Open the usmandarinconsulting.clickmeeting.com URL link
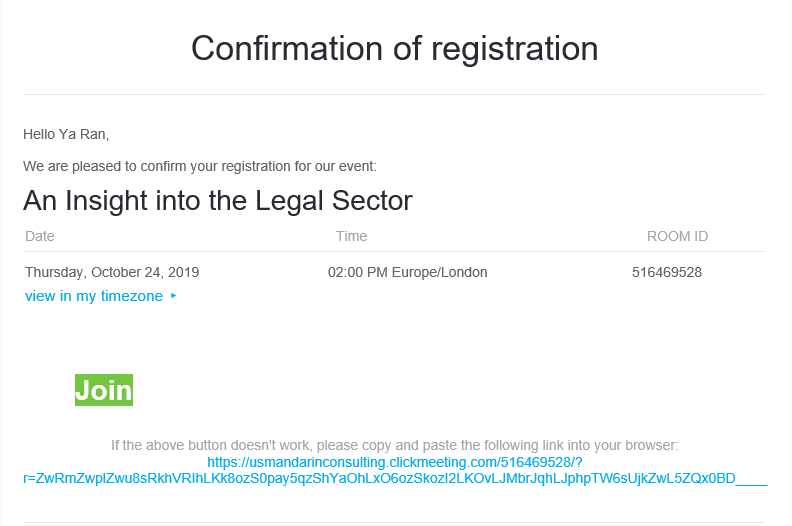The height and width of the screenshot is (526, 792). [394, 462]
